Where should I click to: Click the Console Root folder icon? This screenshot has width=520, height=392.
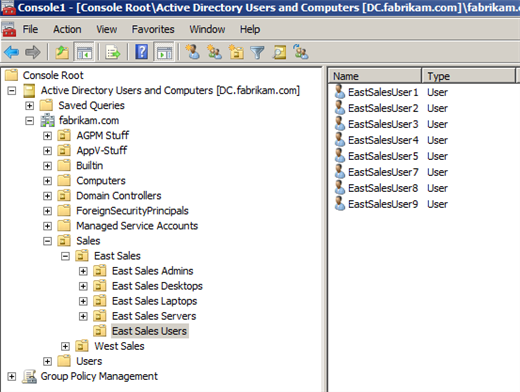11,75
